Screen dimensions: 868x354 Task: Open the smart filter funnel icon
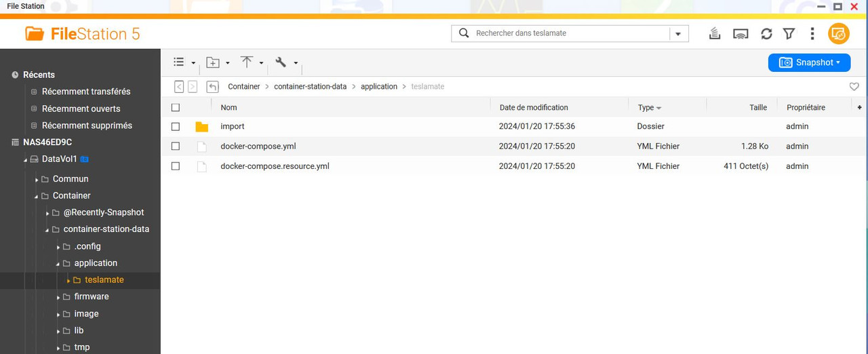[789, 34]
